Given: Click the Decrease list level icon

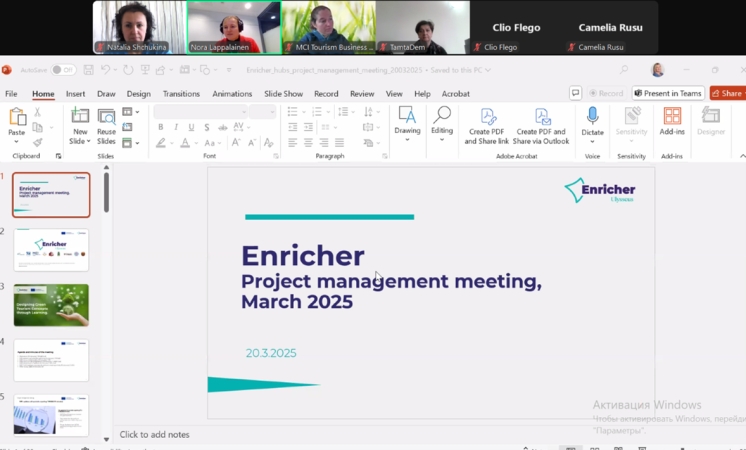Looking at the screenshot, I should coord(293,127).
